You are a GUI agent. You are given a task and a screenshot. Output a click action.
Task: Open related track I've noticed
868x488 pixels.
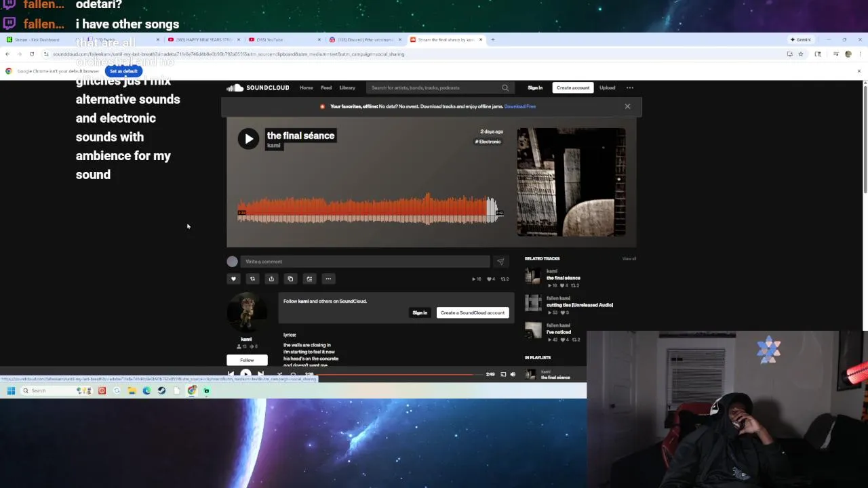pyautogui.click(x=559, y=332)
